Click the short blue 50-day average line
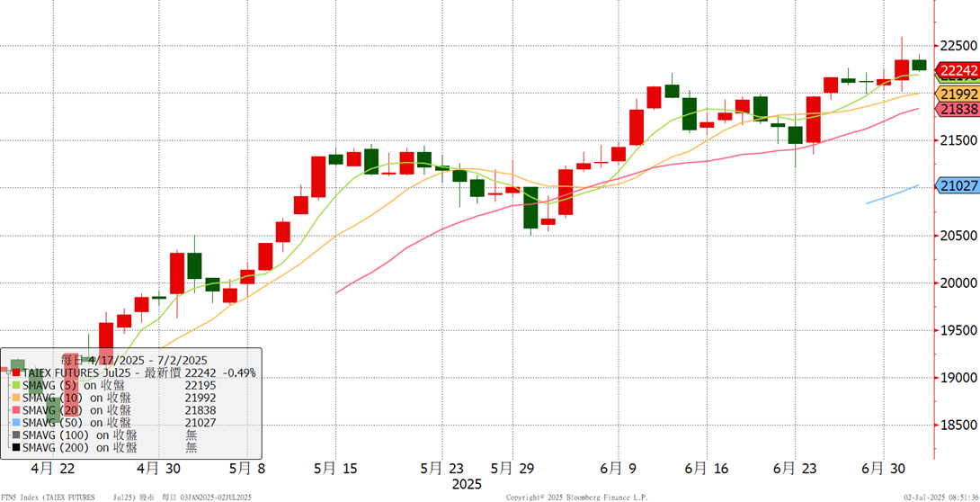The height and width of the screenshot is (502, 980). (892, 194)
